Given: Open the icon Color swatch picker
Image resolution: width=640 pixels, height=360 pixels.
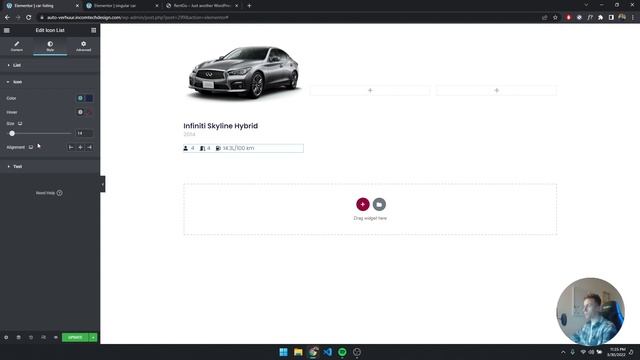Looking at the screenshot, I should tap(89, 98).
